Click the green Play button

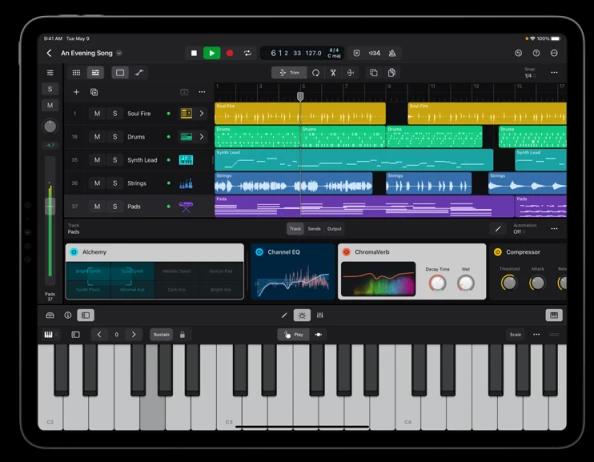(212, 53)
